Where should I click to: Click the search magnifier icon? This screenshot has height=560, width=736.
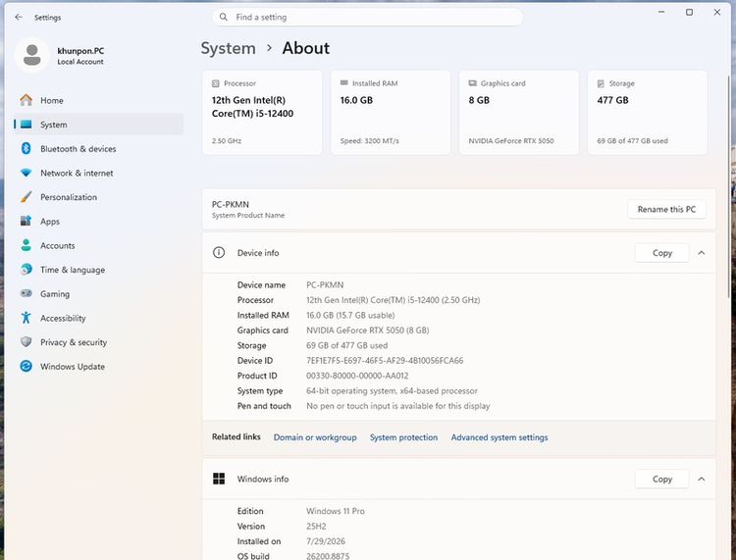[224, 18]
